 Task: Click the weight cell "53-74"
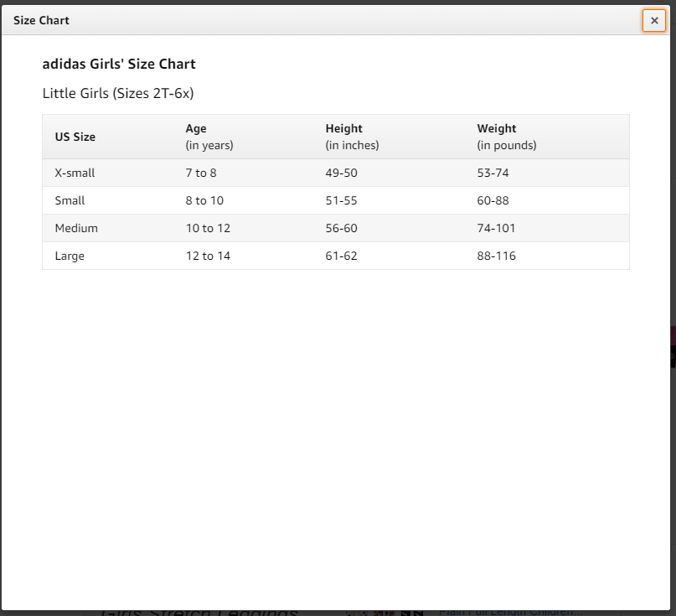tap(493, 173)
